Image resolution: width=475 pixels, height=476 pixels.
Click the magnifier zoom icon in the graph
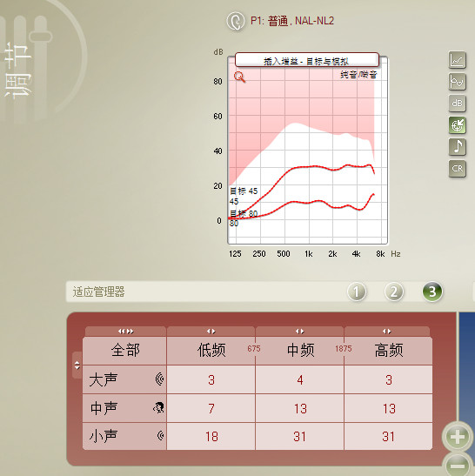click(239, 77)
